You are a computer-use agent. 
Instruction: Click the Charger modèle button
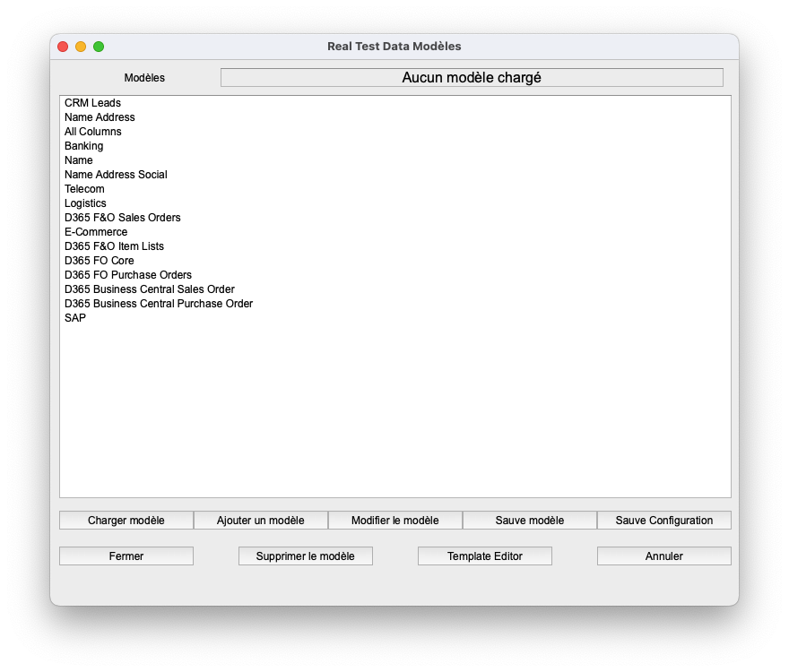pyautogui.click(x=126, y=520)
